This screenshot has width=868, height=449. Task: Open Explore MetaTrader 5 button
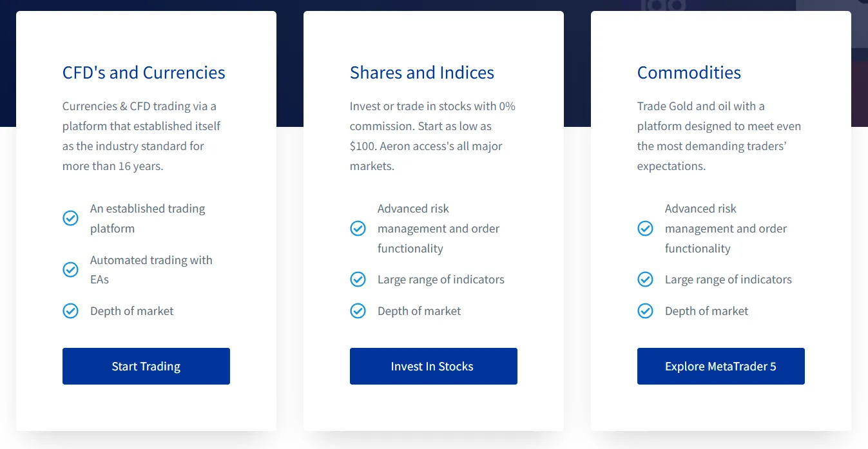tap(721, 367)
